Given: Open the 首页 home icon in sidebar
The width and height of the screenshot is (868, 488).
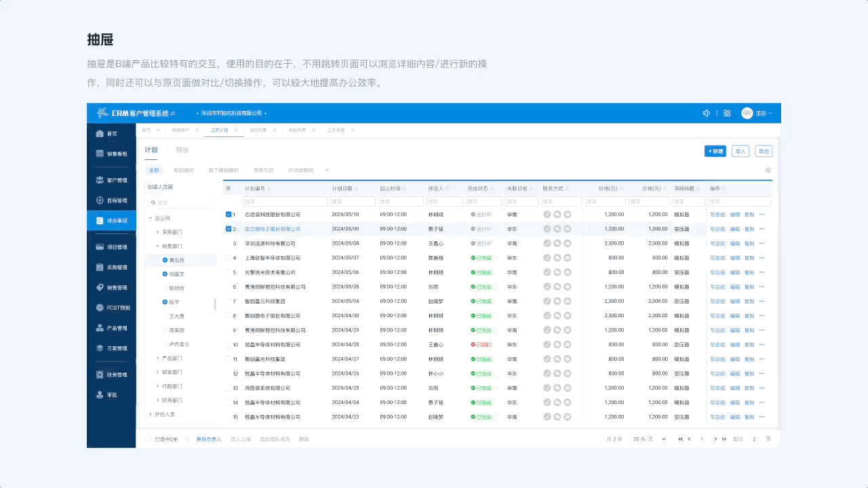Looking at the screenshot, I should coord(99,134).
